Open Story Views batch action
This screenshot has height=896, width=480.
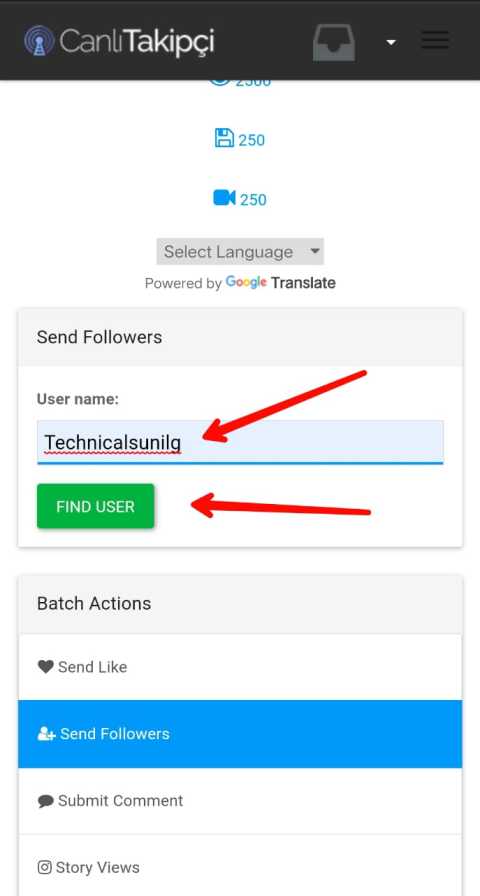(240, 866)
